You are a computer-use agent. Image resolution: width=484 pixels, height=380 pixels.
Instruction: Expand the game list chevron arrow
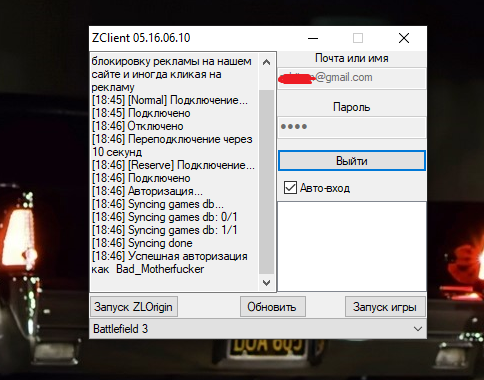(x=418, y=329)
